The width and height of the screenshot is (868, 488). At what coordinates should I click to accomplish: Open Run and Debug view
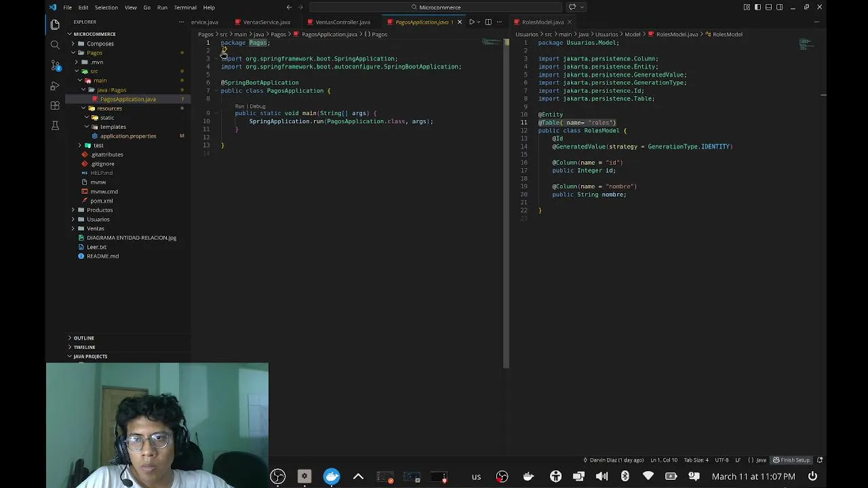(55, 86)
